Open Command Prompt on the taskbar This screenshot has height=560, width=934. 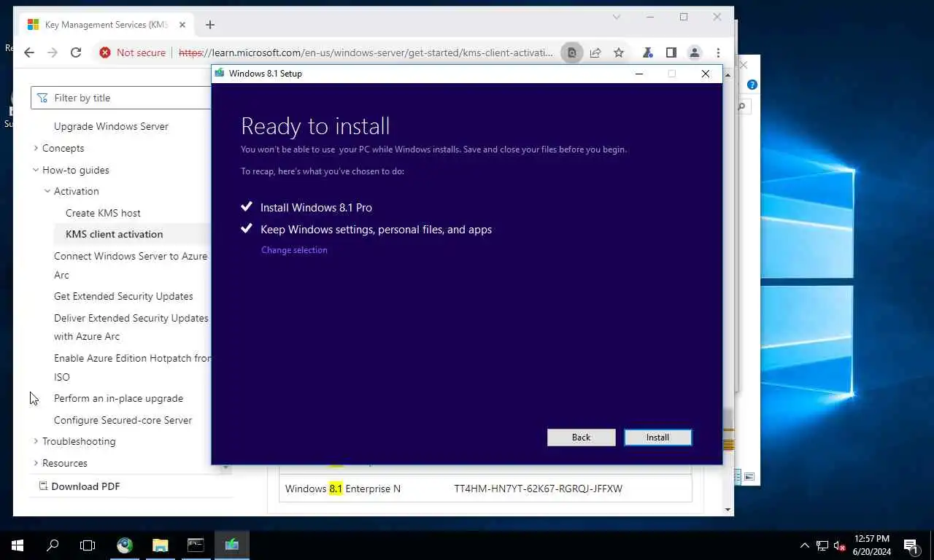click(196, 545)
